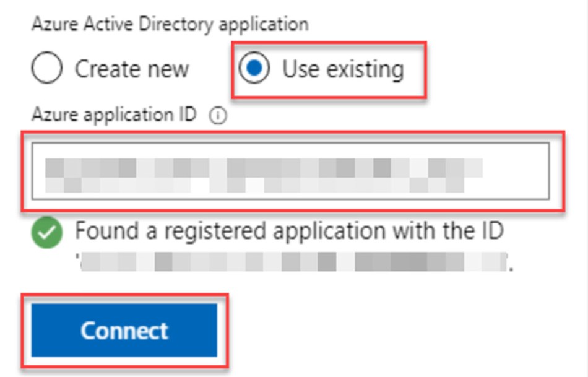This screenshot has width=588, height=377.
Task: Click the information circle after 'Azure application ID'
Action: tap(219, 115)
